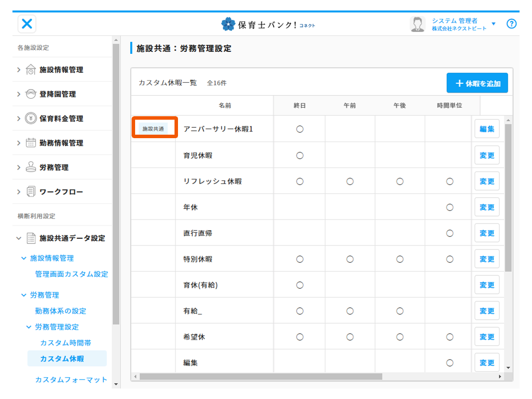Open the help question mark icon
Screen dimensions: 532x399
511,24
